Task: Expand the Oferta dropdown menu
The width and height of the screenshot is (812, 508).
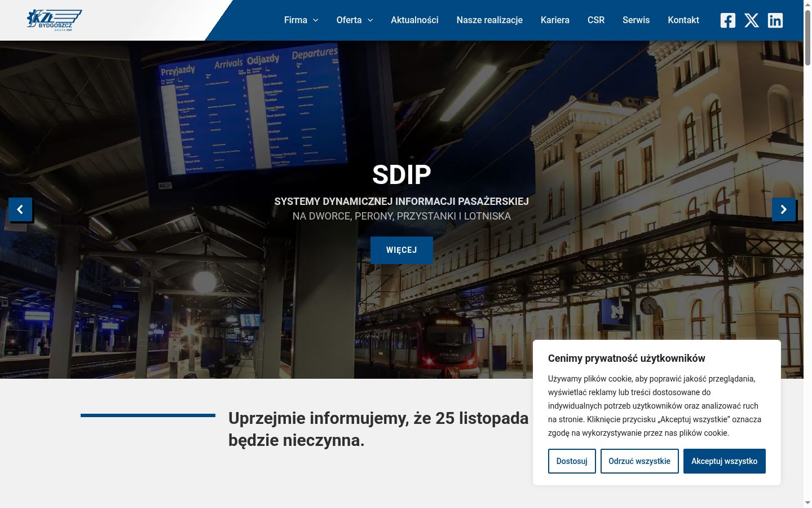Action: pyautogui.click(x=355, y=20)
